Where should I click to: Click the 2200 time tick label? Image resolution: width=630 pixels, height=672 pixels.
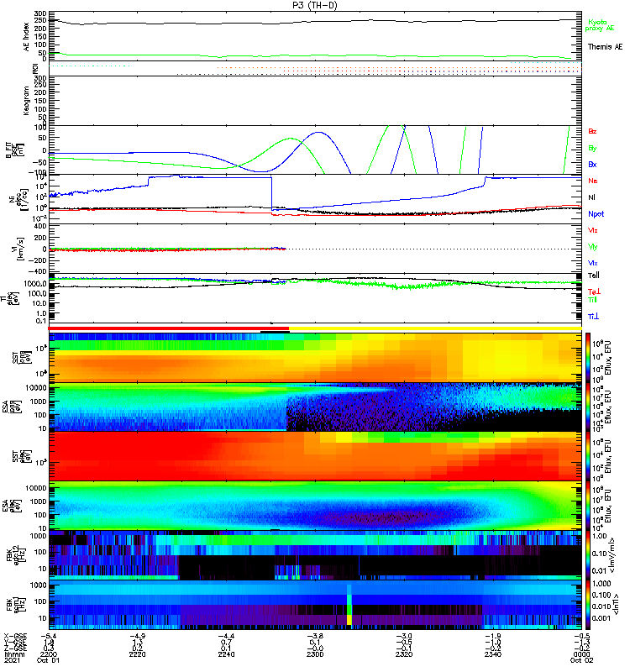48,654
